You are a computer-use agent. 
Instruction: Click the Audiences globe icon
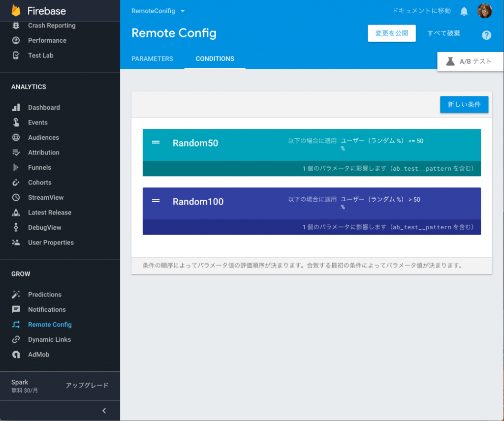pos(16,137)
